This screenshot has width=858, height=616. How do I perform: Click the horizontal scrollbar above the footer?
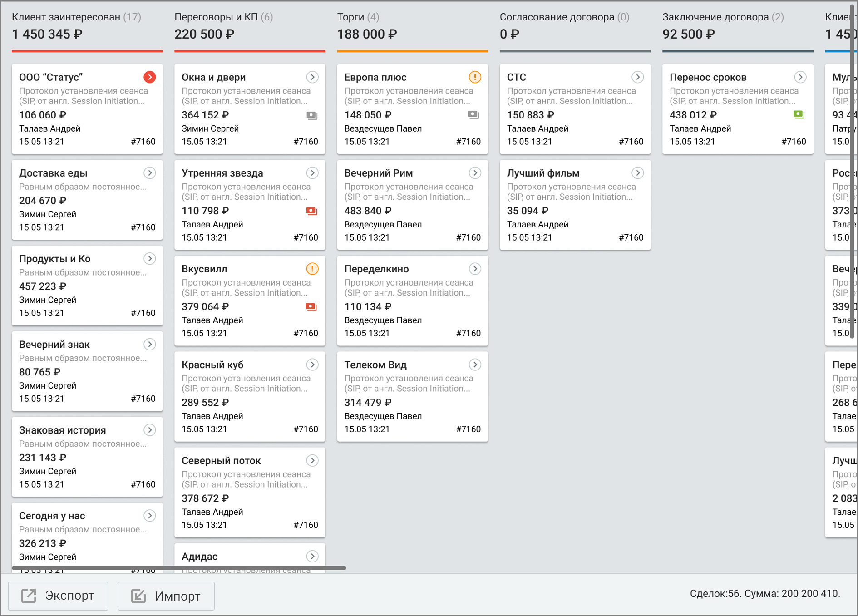179,568
